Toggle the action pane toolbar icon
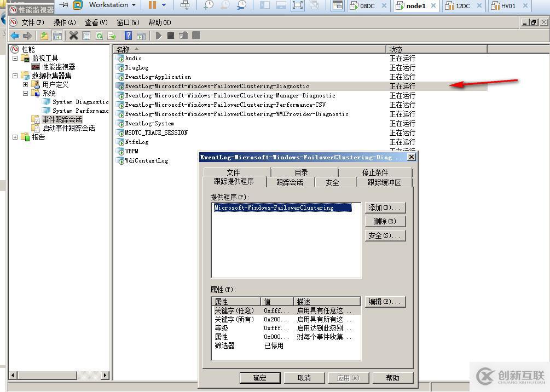 141,36
